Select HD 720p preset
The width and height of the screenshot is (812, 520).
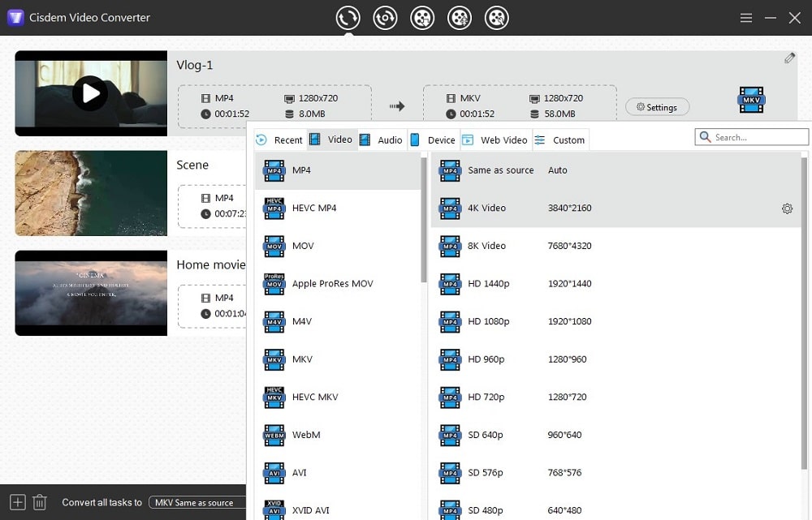(615, 397)
